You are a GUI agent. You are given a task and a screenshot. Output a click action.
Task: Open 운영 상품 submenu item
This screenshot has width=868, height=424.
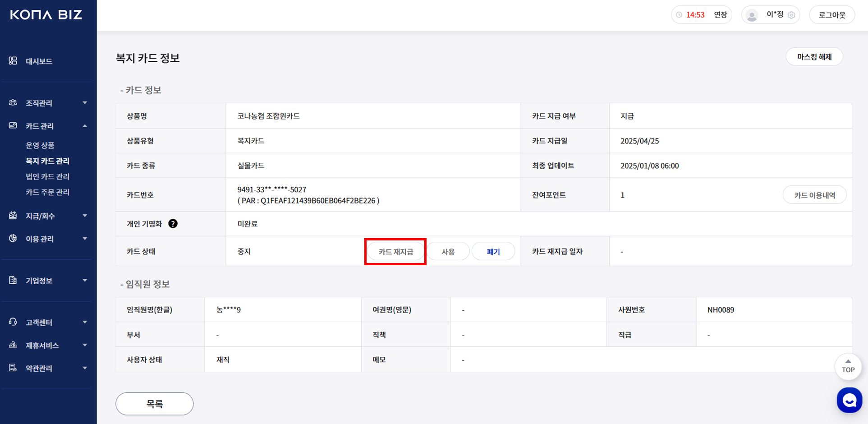pyautogui.click(x=40, y=145)
